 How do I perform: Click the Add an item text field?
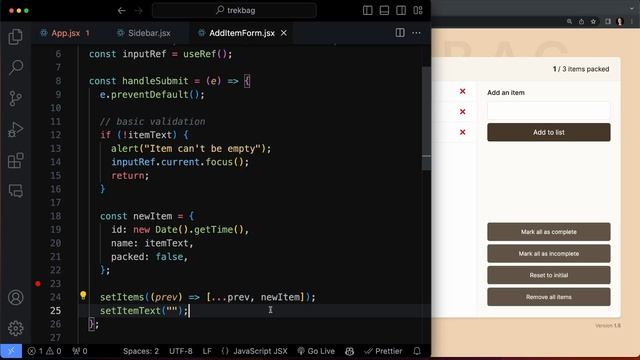point(549,111)
